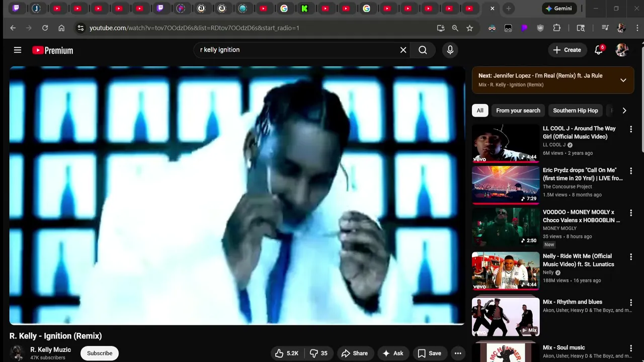Click the video player to pause
This screenshot has height=362, width=644.
pos(237,195)
